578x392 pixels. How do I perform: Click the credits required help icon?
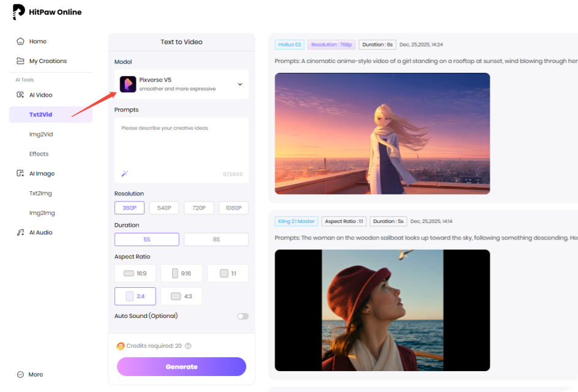pyautogui.click(x=188, y=346)
